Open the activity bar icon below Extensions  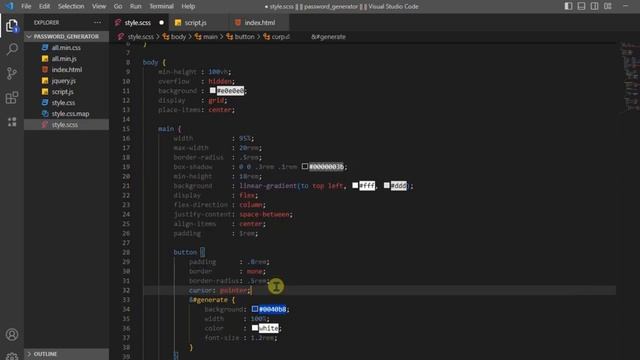pyautogui.click(x=12, y=122)
